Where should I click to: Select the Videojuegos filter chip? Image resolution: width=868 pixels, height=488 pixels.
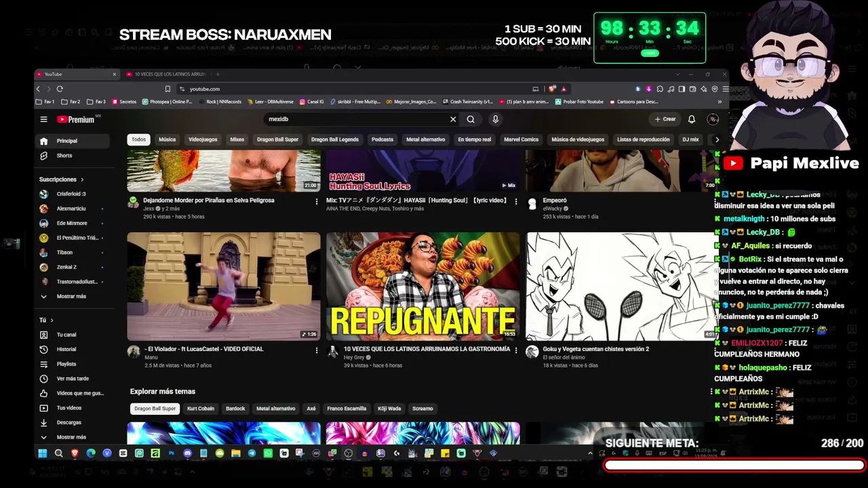(203, 140)
